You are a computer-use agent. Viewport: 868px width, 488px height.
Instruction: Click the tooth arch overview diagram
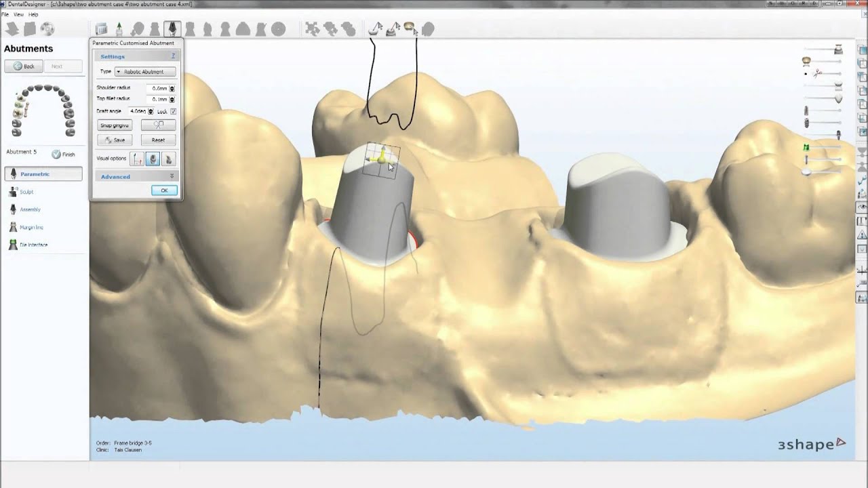[x=43, y=111]
